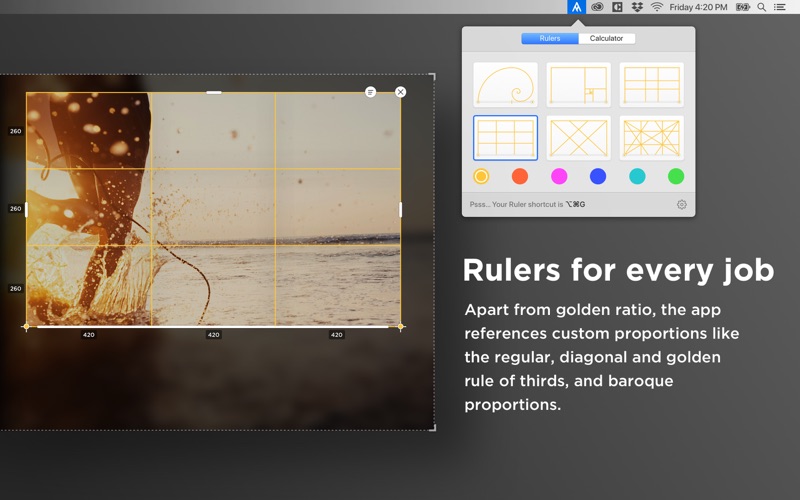Screen dimensions: 800x500
Task: Open Notification Center list icon
Action: [x=779, y=7]
